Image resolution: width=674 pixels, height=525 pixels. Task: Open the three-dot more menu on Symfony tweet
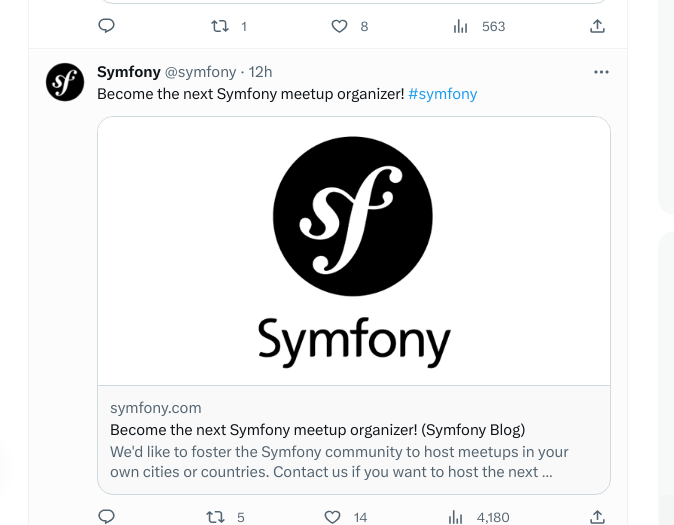[601, 72]
